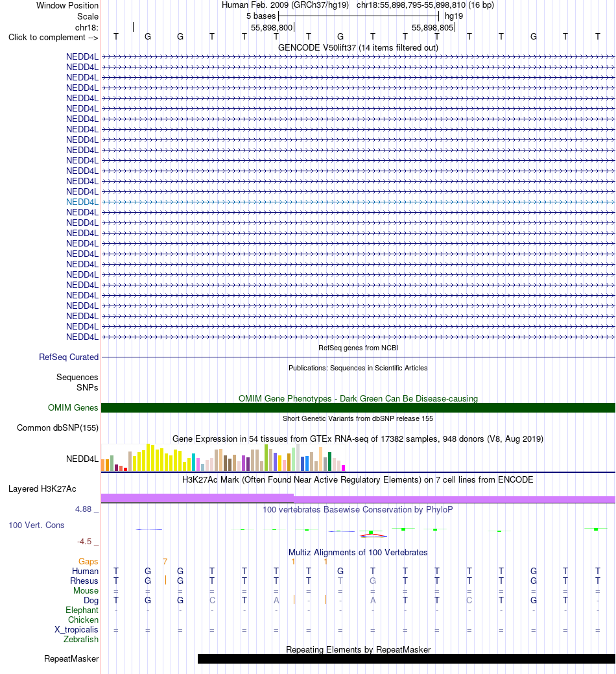Click the 'Mouse' species row label

[86, 591]
